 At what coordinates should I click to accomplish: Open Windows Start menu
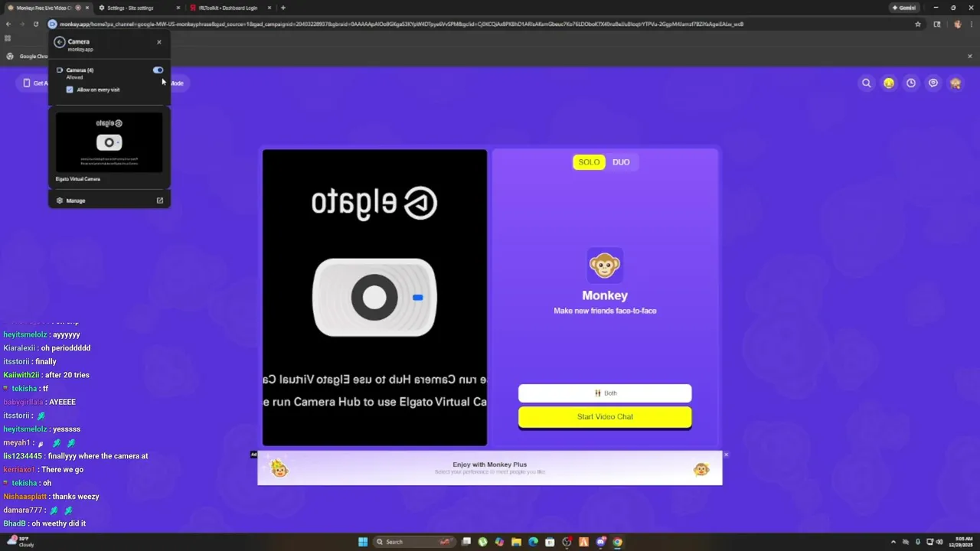pos(363,542)
